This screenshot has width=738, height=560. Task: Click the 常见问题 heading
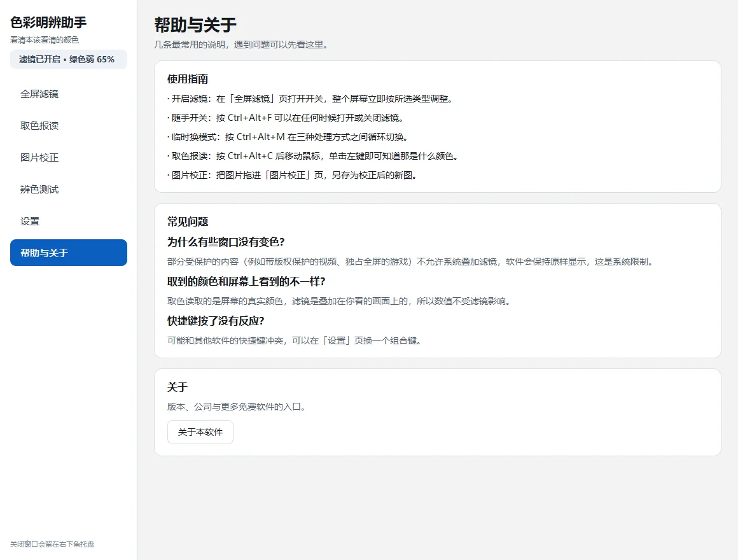point(188,221)
